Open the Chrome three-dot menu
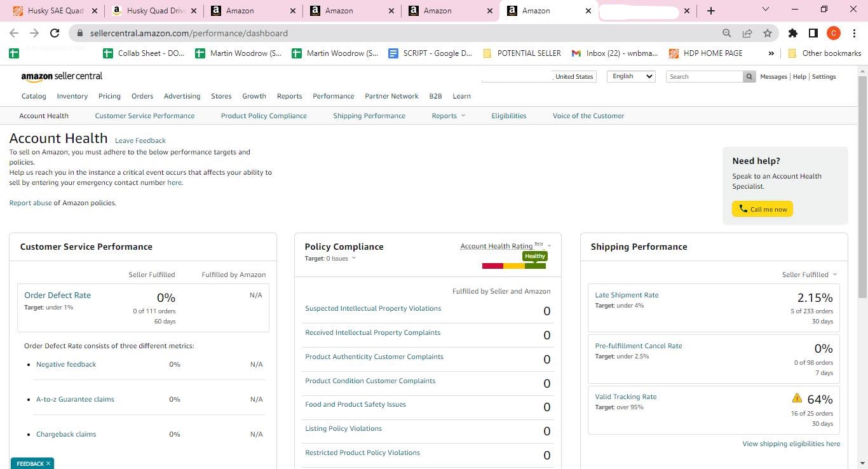Screen dimensions: 868x469 pos(854,33)
